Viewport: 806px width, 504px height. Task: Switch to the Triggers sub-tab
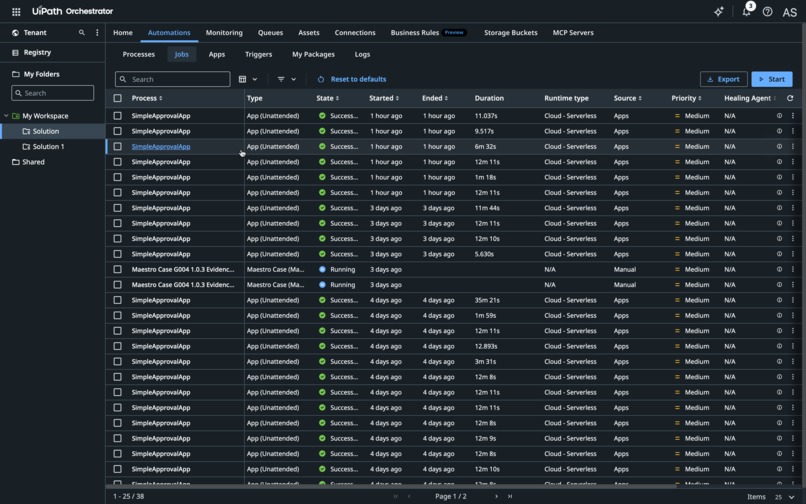point(259,54)
